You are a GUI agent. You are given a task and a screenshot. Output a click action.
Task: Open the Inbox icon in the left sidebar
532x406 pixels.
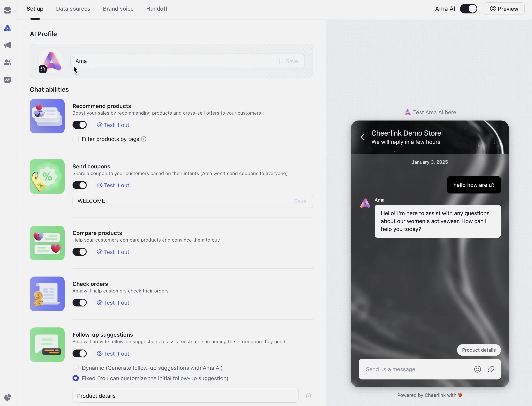[x=8, y=10]
